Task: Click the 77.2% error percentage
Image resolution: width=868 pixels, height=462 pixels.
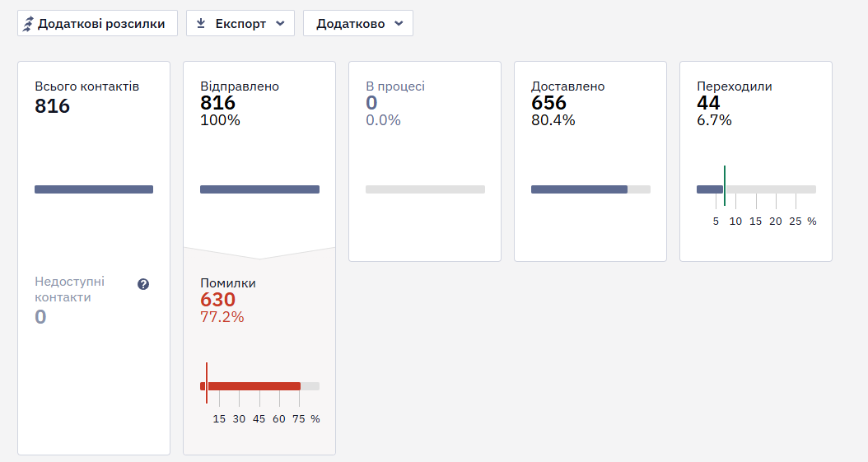Action: click(222, 317)
